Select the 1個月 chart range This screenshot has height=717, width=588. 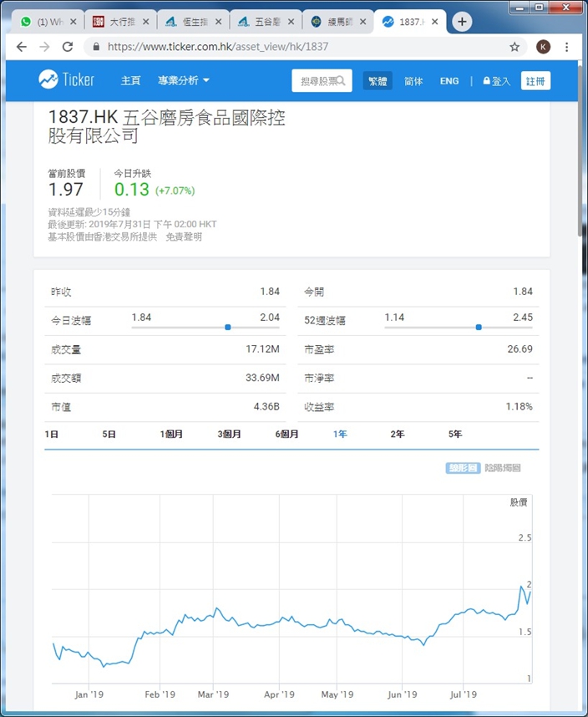point(171,434)
